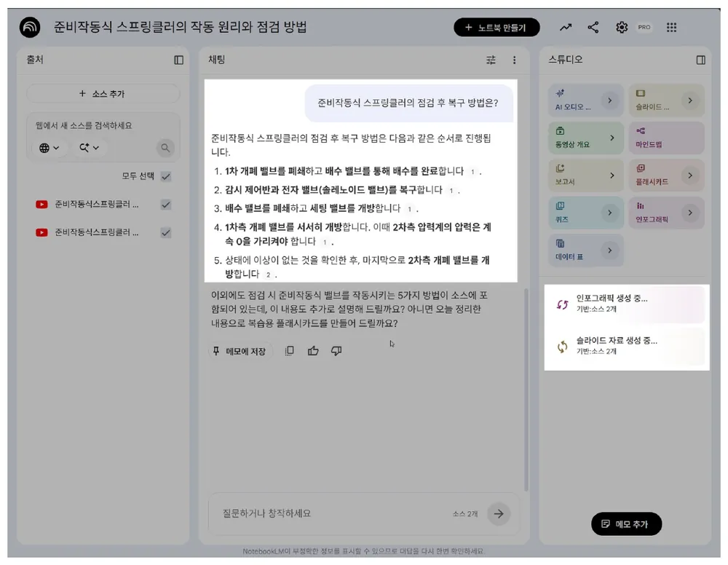Open the web globe source dropdown
The image size is (728, 565).
(x=50, y=148)
